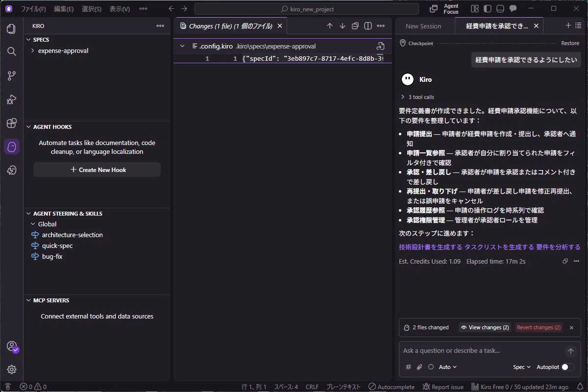Toggle primary side bar layout icon
This screenshot has height=392, width=588.
[487, 9]
